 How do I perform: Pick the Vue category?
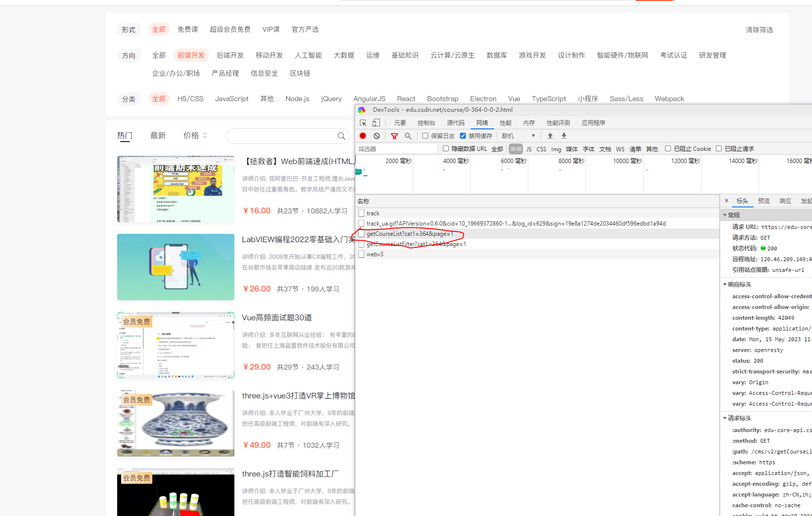pyautogui.click(x=514, y=99)
